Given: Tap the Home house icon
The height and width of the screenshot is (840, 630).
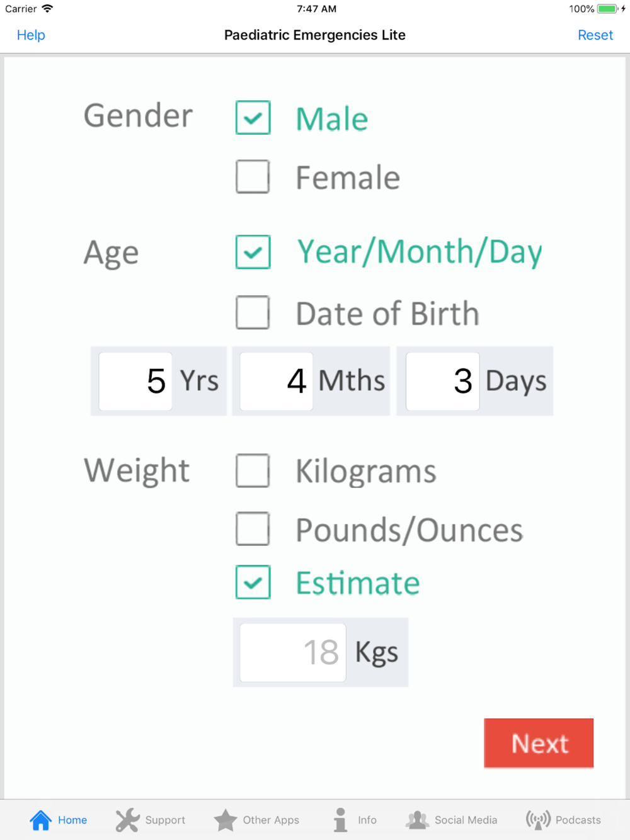Looking at the screenshot, I should (40, 820).
